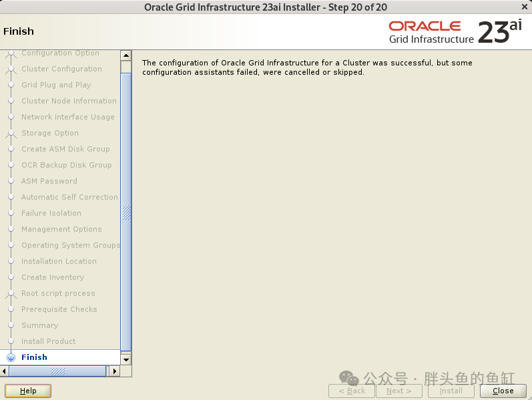Click the Summary step bullet icon
Screen dimensions: 532x400
(x=11, y=325)
